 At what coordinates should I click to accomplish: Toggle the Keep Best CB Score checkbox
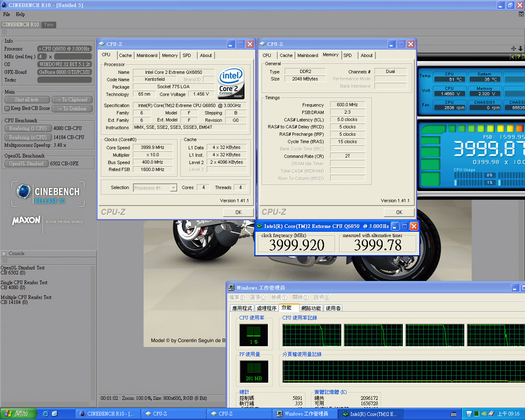click(x=7, y=108)
